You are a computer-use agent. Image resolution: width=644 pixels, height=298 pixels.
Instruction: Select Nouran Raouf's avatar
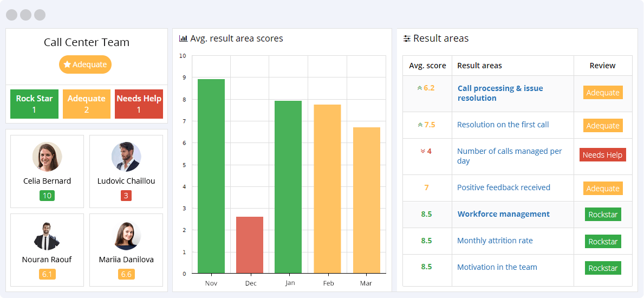(x=47, y=236)
